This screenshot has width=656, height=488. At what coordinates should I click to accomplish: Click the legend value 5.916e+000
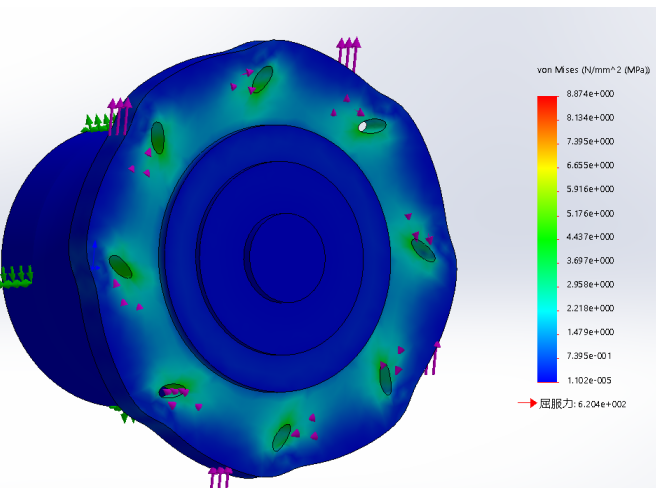pyautogui.click(x=590, y=189)
